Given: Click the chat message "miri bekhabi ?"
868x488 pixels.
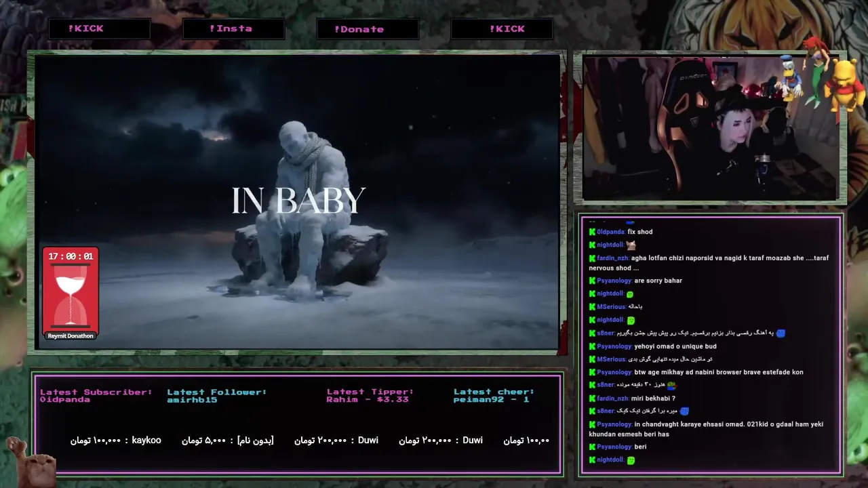Looking at the screenshot, I should coord(653,399).
